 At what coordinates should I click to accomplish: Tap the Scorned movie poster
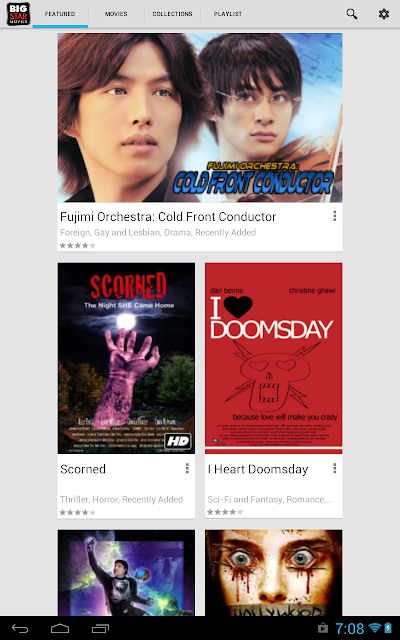coord(126,358)
